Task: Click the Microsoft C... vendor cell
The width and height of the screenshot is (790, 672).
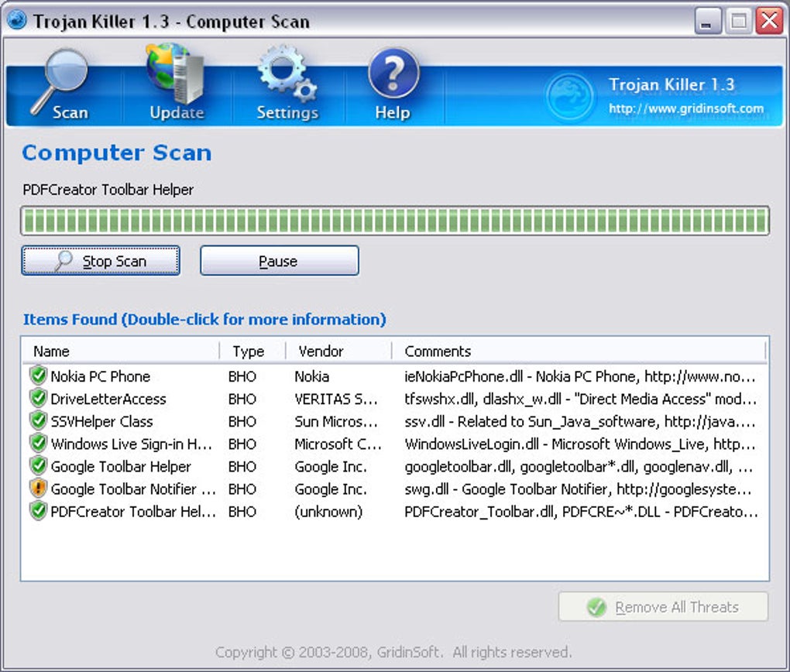Action: (338, 444)
